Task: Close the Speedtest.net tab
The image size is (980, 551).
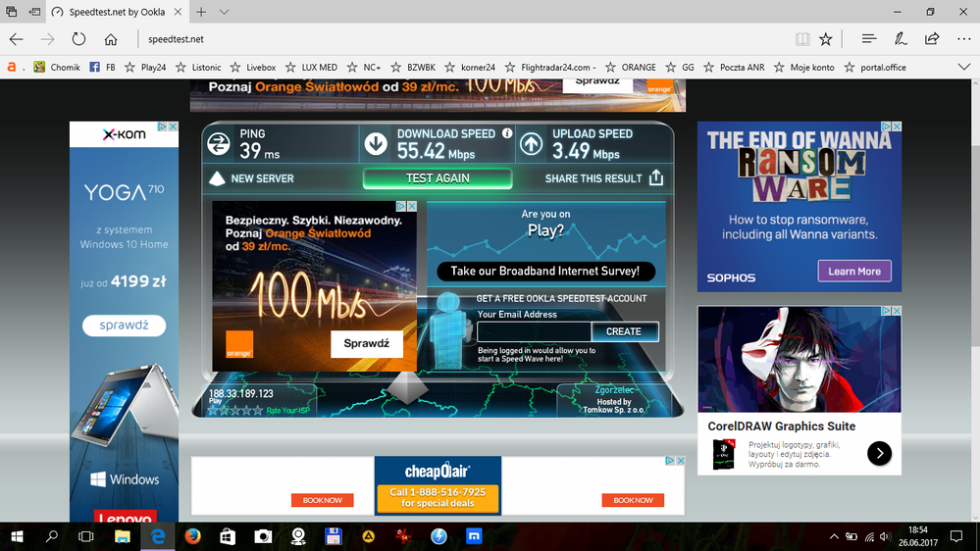Action: [179, 12]
